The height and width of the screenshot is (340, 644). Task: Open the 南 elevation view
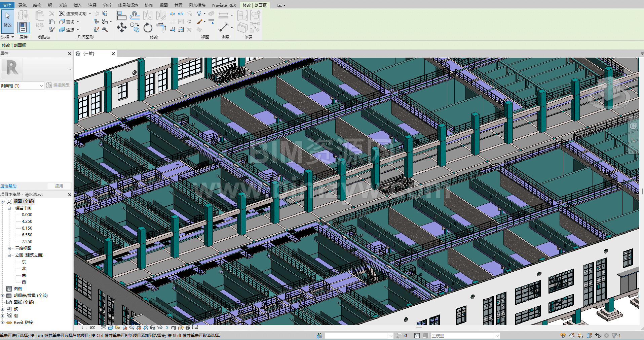point(24,275)
